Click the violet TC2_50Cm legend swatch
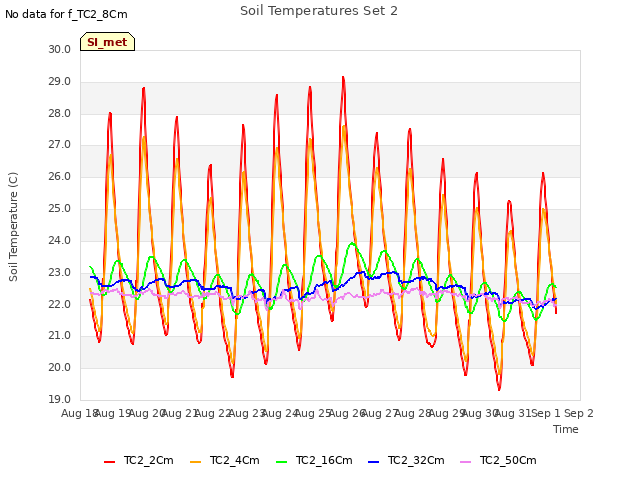This screenshot has width=640, height=480. coord(466,462)
